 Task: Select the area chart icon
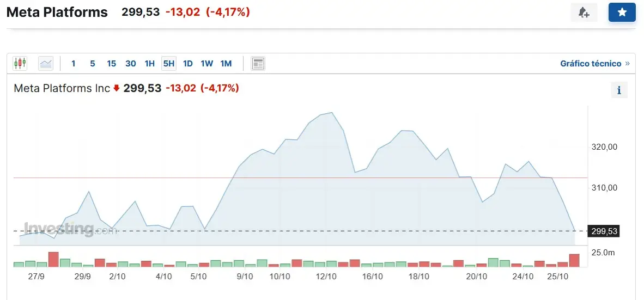[x=46, y=63]
